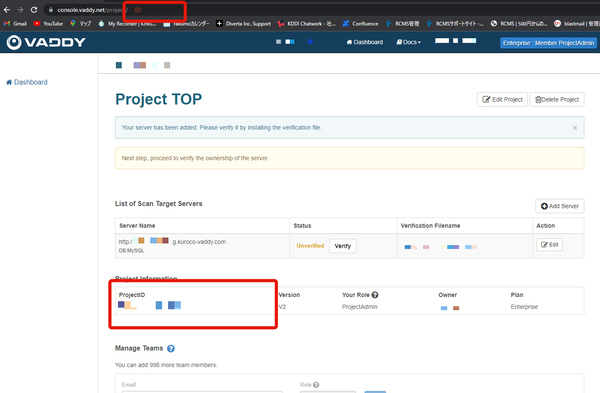The width and height of the screenshot is (600, 393).
Task: Click the browser back arrow
Action: (7, 10)
